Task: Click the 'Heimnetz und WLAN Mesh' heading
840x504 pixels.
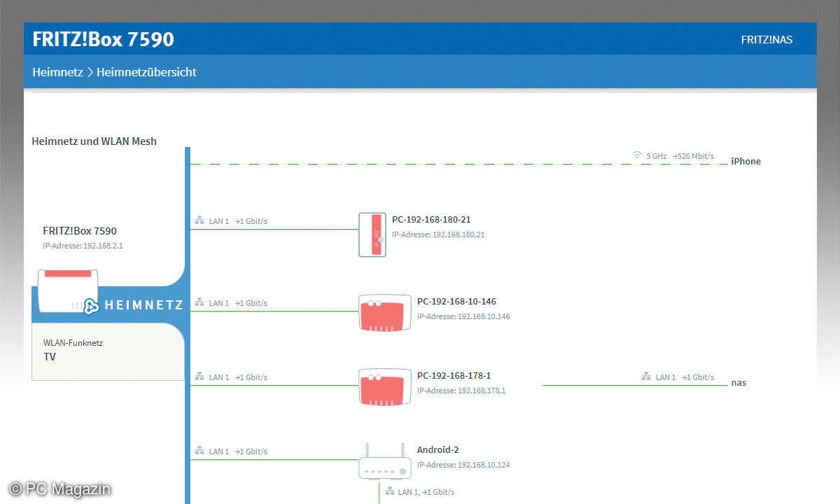Action: (94, 141)
